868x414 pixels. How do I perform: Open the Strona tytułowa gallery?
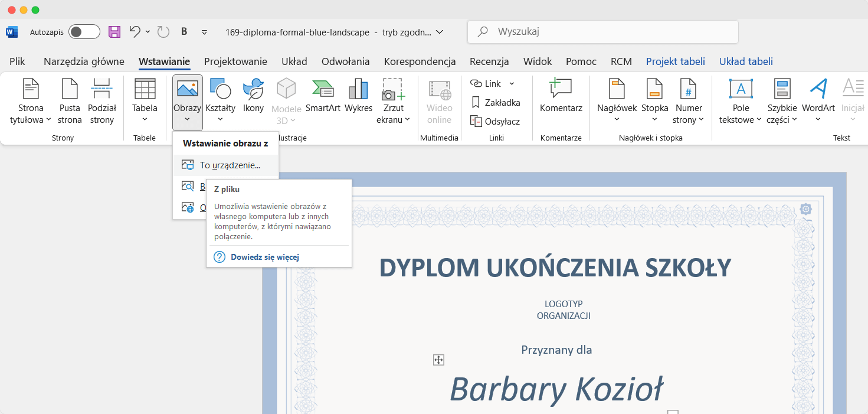pos(31,102)
